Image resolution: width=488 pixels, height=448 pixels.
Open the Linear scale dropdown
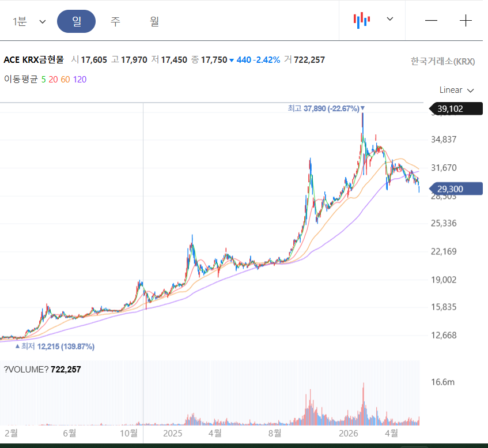[x=456, y=90]
